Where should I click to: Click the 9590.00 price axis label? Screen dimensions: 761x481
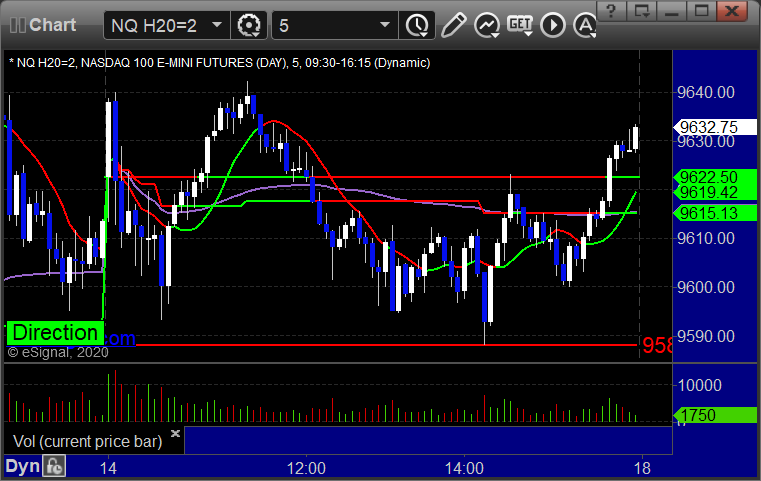706,336
